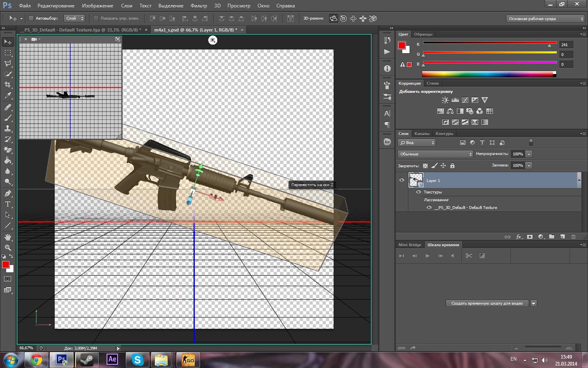This screenshot has height=368, width=588.
Task: Select the Horizontal Type tool
Action: point(8,204)
